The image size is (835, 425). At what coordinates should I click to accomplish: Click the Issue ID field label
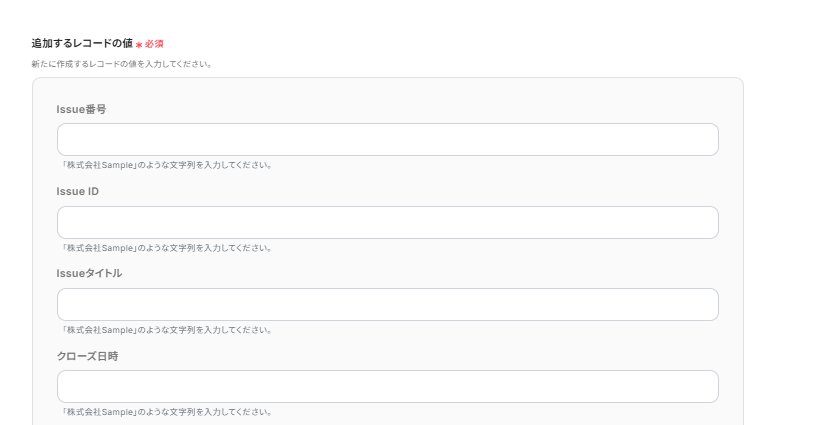[x=78, y=191]
